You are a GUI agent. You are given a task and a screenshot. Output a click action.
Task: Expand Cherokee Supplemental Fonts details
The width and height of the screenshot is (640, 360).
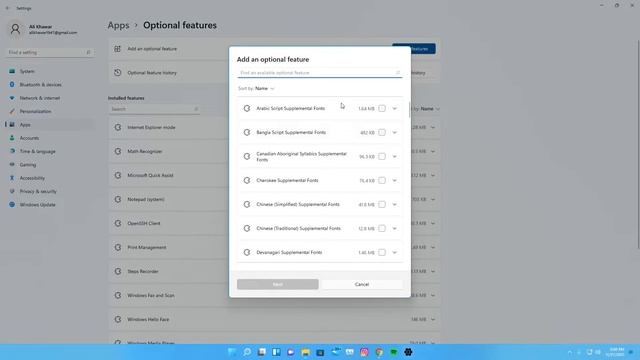point(395,180)
